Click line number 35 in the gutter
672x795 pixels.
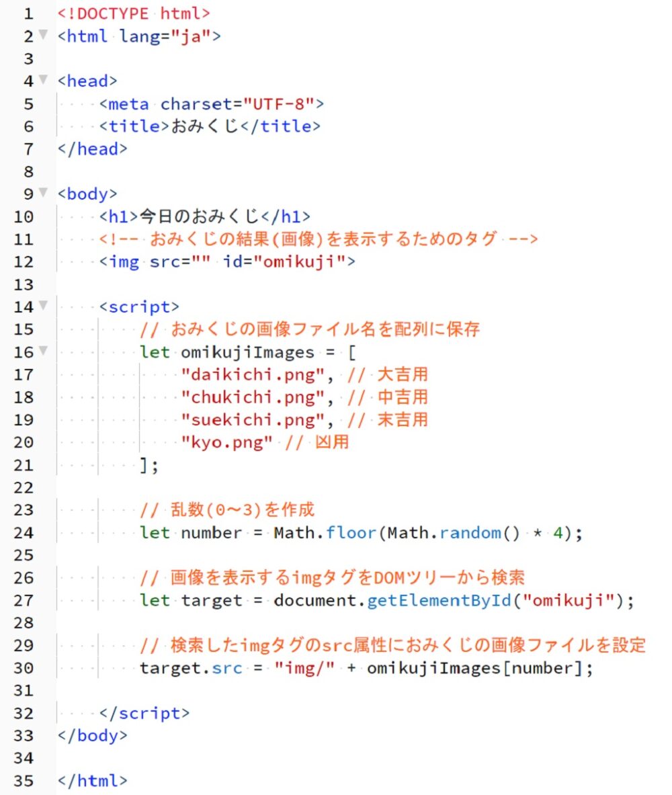pos(24,781)
